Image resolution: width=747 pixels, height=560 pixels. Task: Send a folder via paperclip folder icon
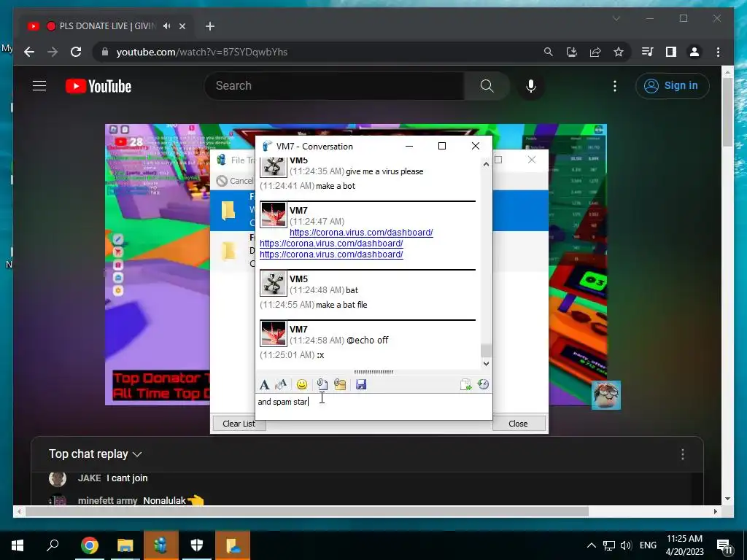(340, 384)
